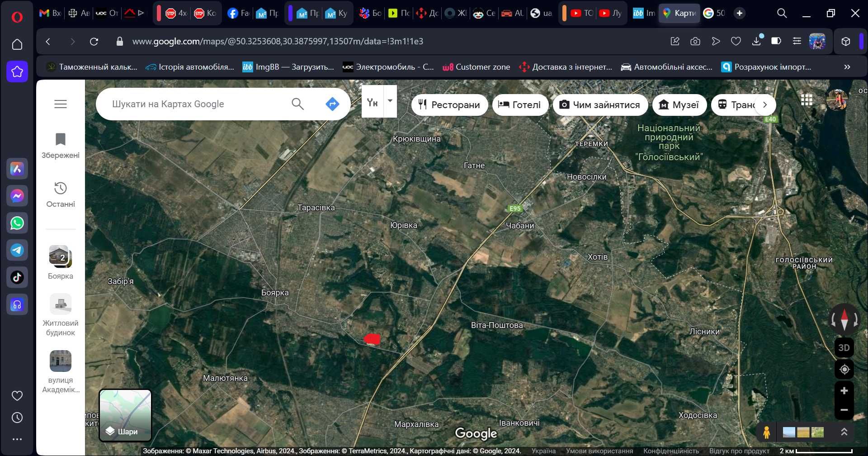Image resolution: width=868 pixels, height=456 pixels.
Task: Open Opera history clock icon
Action: click(17, 418)
